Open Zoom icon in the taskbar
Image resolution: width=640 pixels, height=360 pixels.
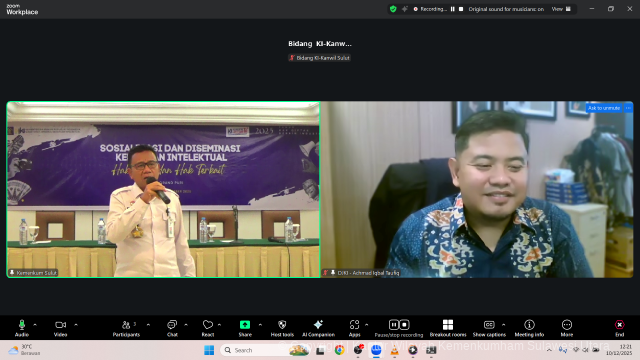pyautogui.click(x=376, y=350)
